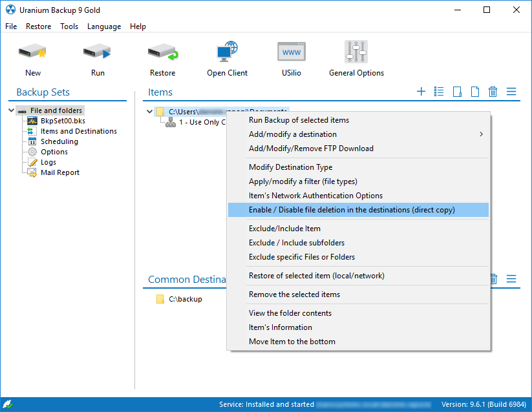This screenshot has width=532, height=412.
Task: Select Enable / Disable file deletion entry
Action: (x=352, y=210)
